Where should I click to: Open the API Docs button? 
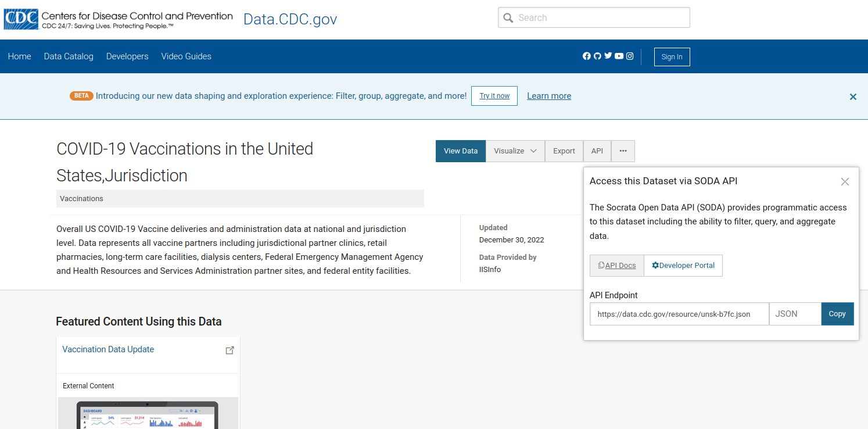(617, 266)
